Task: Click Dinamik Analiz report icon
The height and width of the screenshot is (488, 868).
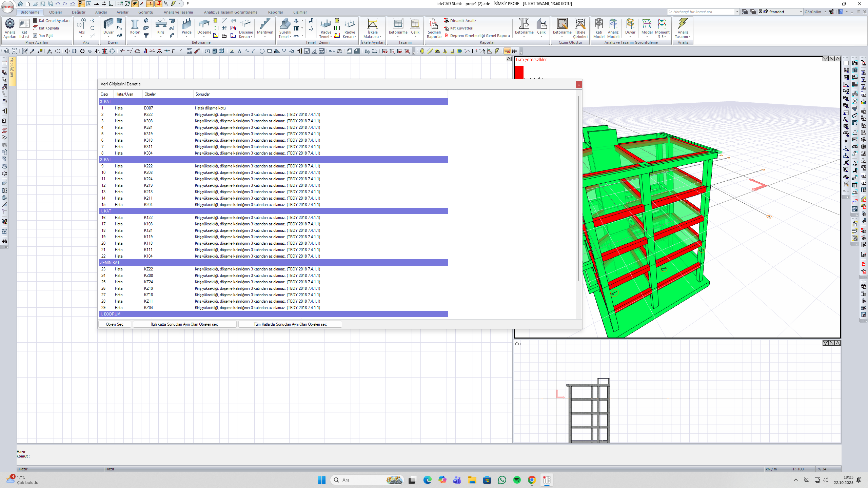Action: [x=447, y=21]
